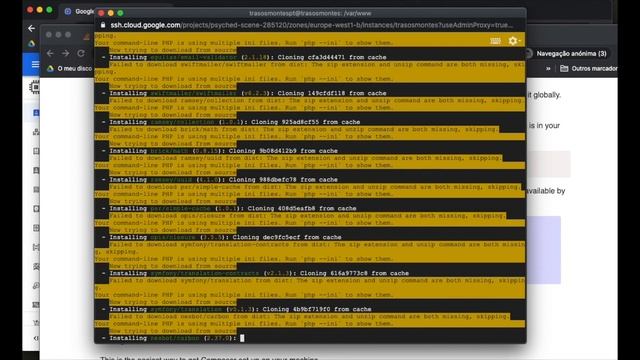The image size is (640, 360).
Task: Click the line 'Cloning 4b9bf719f0 from cache'
Action: pos(317,309)
